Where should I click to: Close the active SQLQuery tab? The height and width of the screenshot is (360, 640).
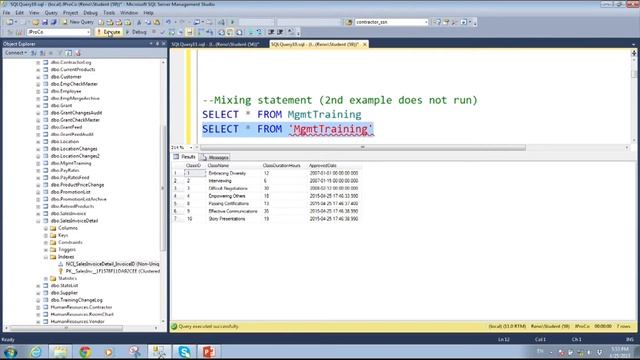(364, 44)
